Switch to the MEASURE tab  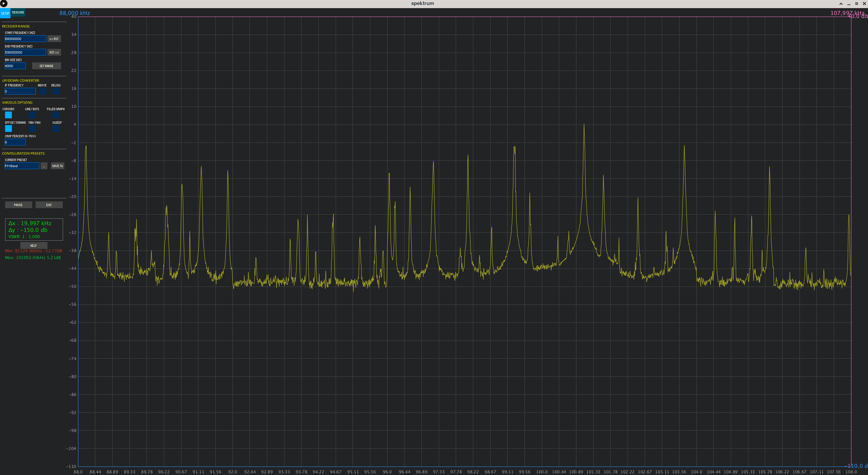(x=18, y=13)
